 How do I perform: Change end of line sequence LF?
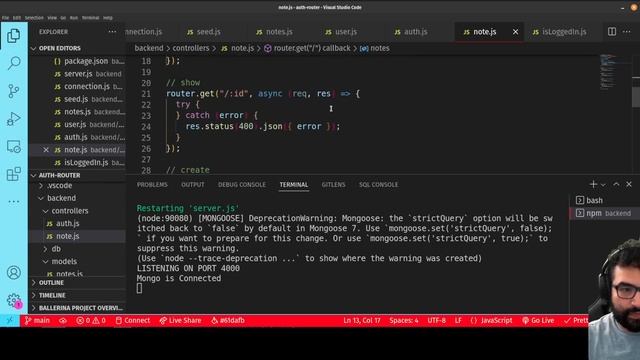coord(458,320)
